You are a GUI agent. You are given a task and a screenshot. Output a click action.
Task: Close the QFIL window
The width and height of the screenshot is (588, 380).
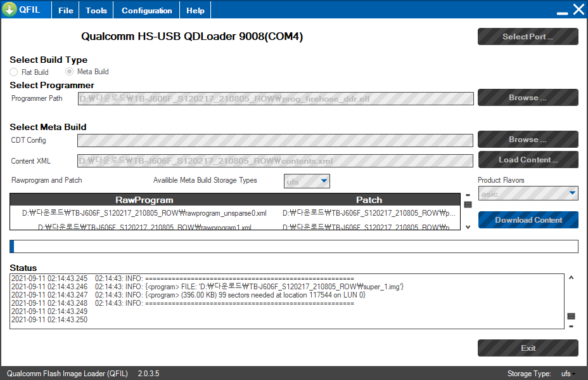[578, 10]
